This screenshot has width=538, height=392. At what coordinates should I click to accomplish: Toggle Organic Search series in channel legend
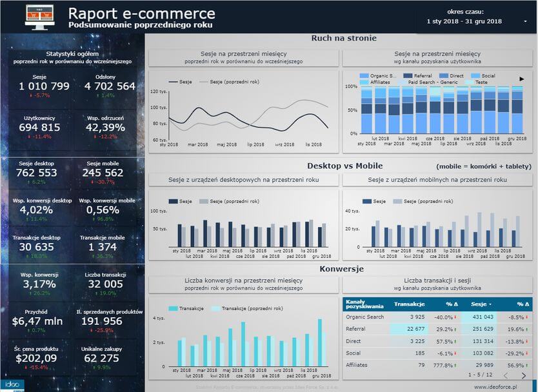point(381,76)
